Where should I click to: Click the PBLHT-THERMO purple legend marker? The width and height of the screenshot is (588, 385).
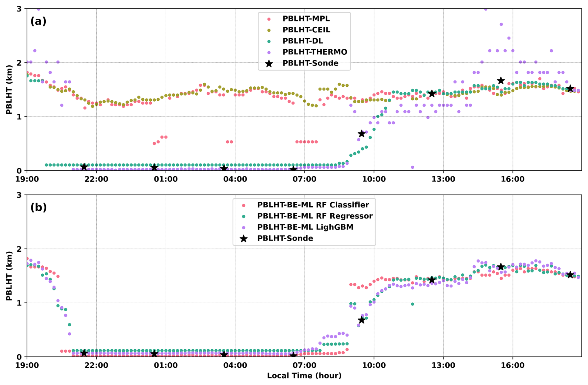coord(269,52)
